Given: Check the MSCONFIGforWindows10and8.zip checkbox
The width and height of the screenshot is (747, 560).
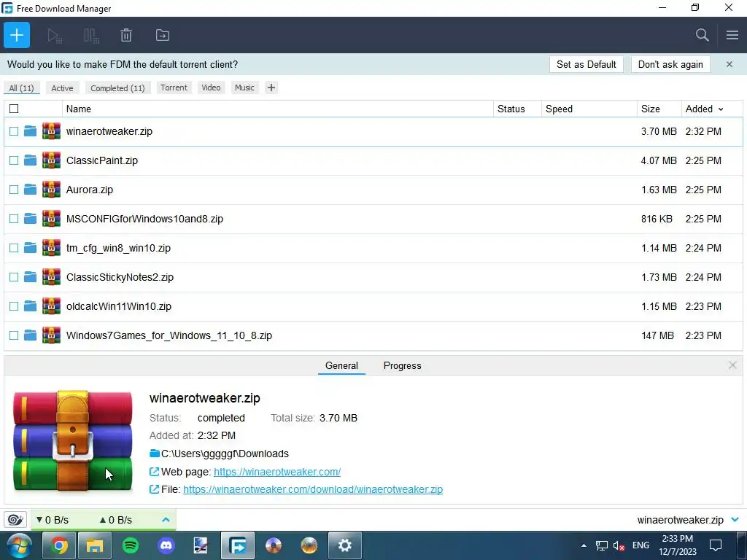Looking at the screenshot, I should 14,219.
